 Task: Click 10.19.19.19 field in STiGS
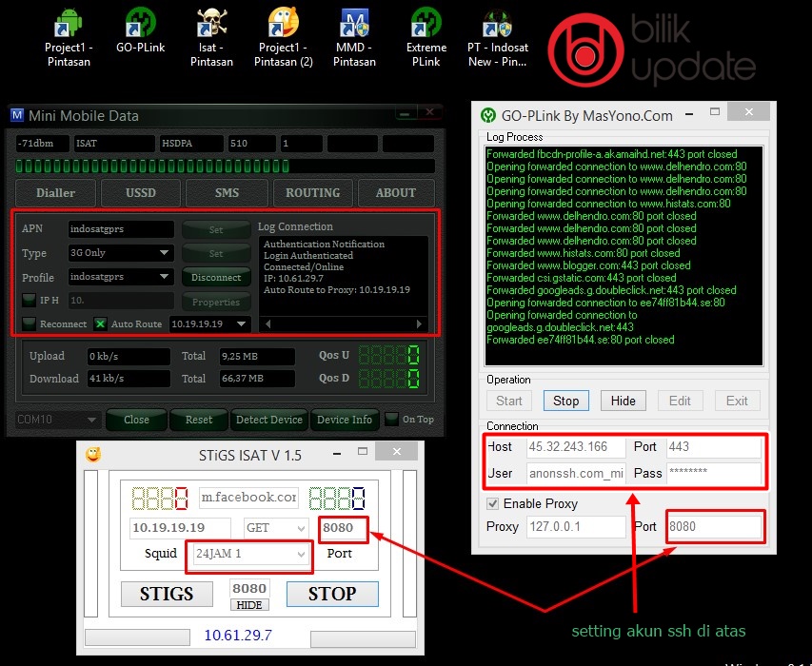click(180, 528)
